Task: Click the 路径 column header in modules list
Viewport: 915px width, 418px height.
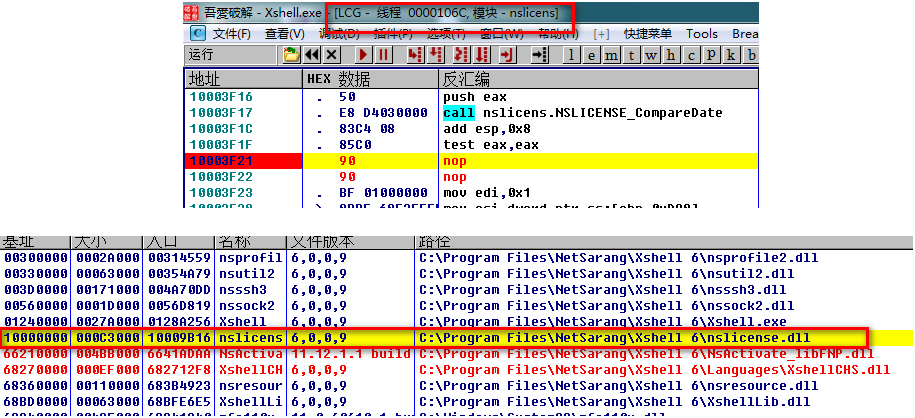Action: tap(664, 241)
